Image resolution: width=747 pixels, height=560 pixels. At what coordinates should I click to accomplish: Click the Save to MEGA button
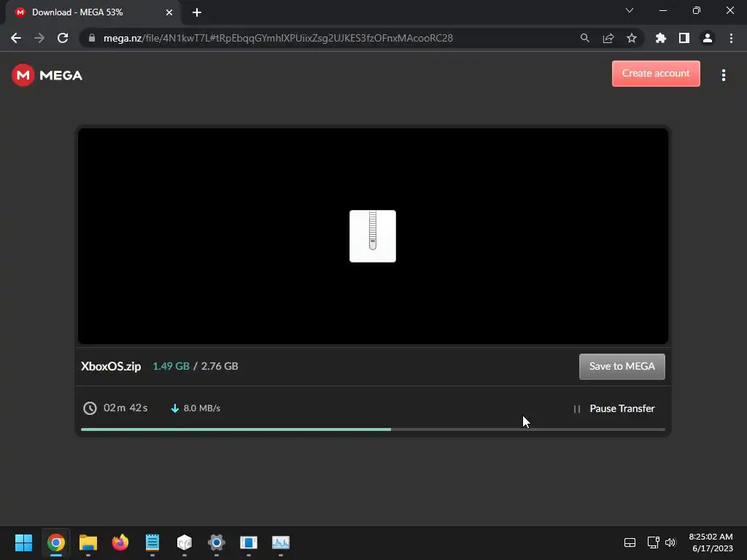(x=622, y=366)
